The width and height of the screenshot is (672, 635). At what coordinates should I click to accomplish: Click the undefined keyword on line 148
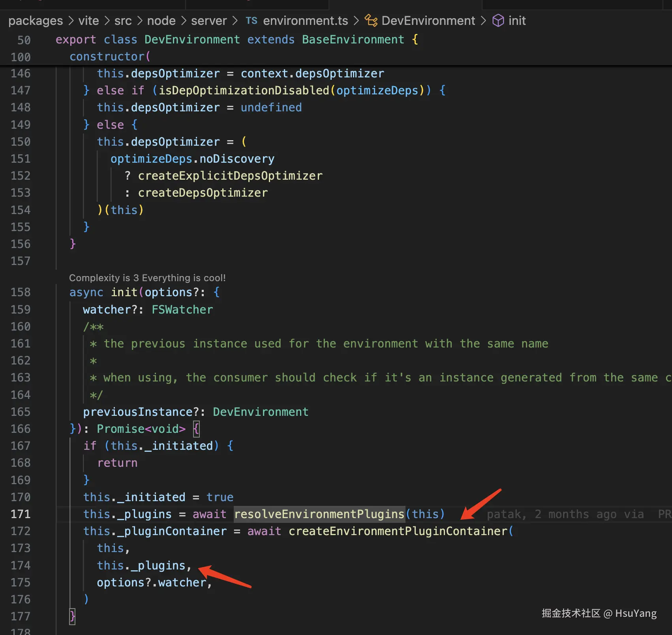(271, 107)
